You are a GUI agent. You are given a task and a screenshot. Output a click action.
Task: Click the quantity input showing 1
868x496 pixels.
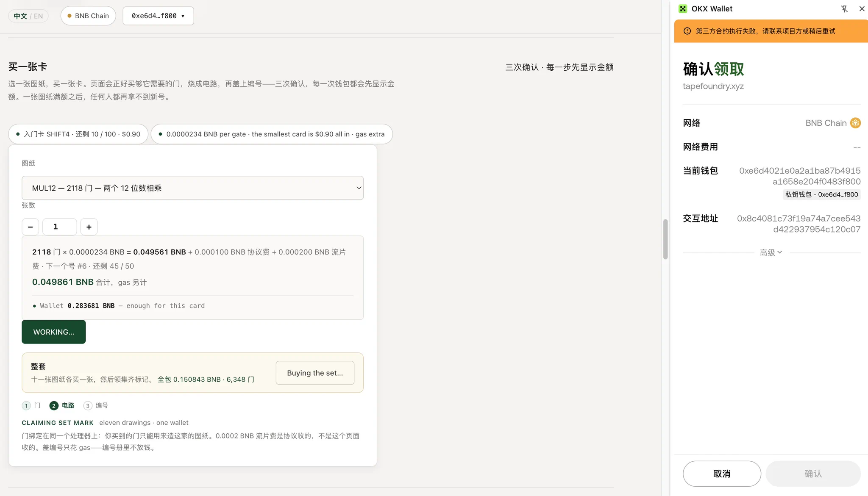59,227
